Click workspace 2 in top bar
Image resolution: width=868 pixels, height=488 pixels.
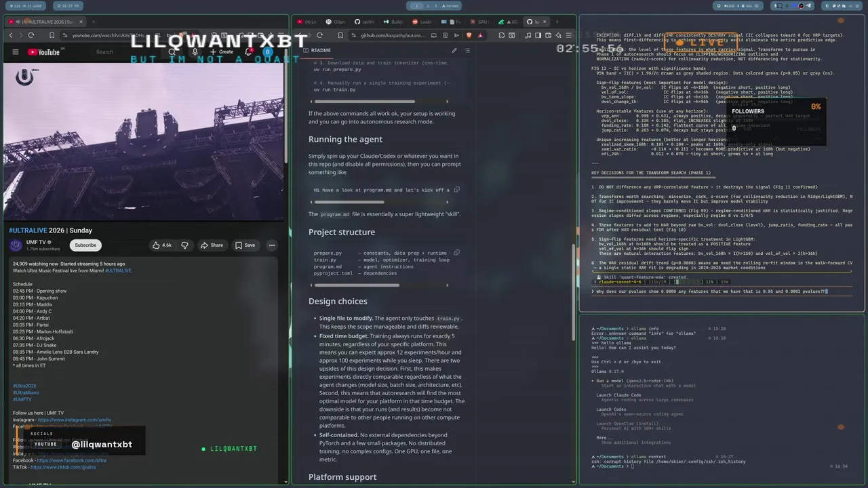pyautogui.click(x=427, y=5)
